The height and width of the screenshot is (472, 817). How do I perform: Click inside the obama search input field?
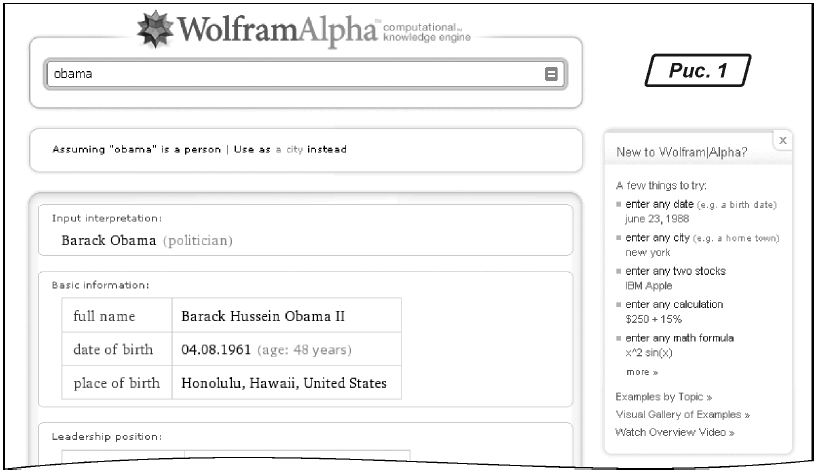[290, 74]
